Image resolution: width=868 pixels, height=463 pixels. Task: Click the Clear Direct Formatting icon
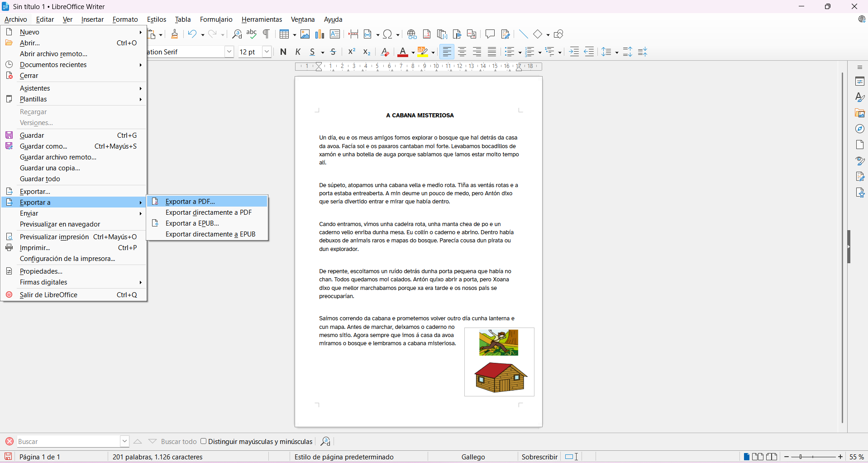coord(385,52)
